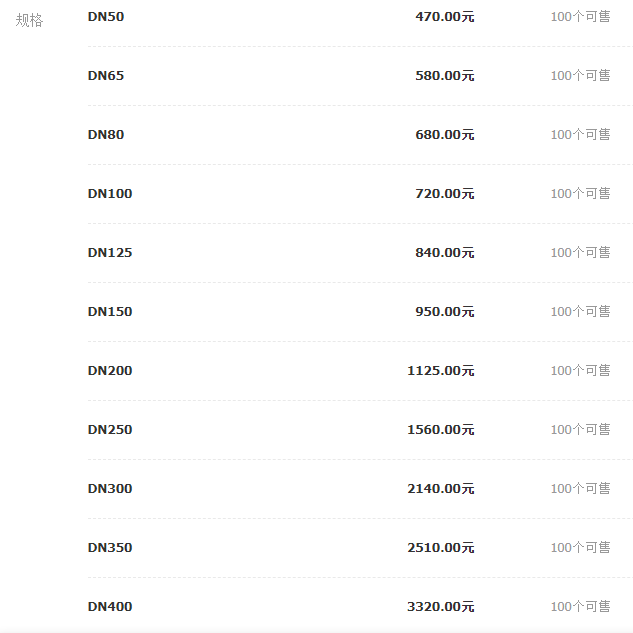Click the 1125.00元 price

(441, 371)
